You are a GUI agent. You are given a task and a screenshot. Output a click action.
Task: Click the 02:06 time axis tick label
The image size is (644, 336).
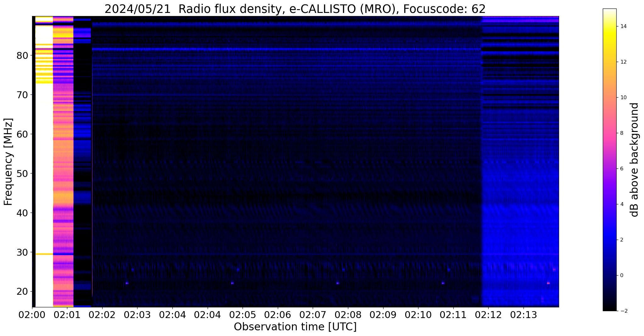[x=277, y=315]
